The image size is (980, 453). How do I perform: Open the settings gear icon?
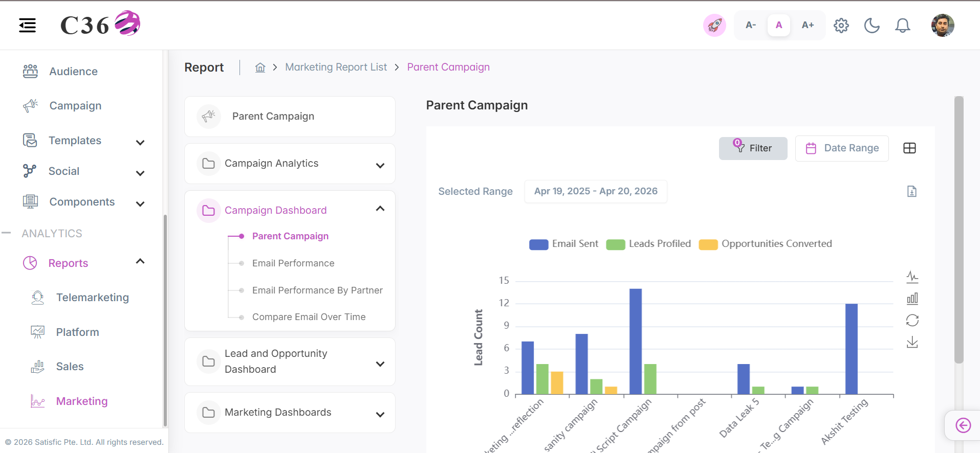841,26
